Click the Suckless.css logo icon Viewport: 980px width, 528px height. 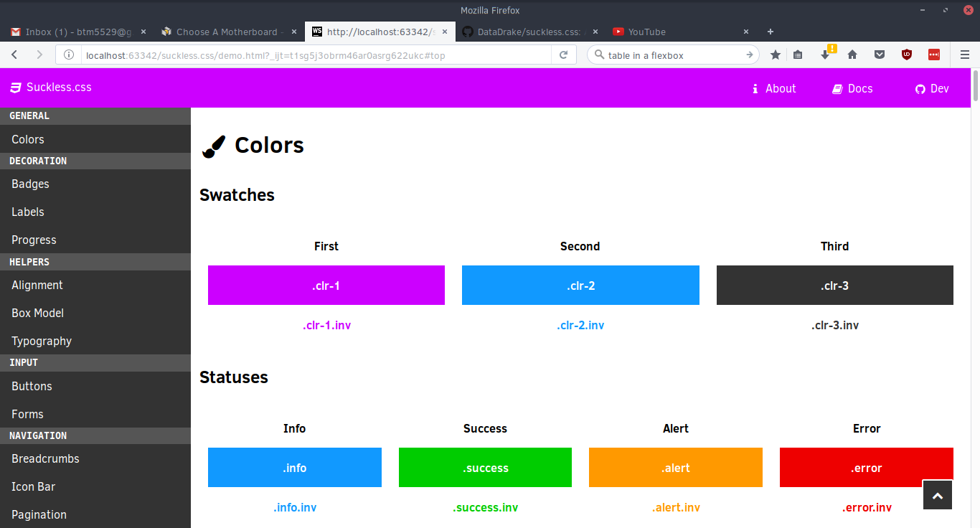coord(15,88)
